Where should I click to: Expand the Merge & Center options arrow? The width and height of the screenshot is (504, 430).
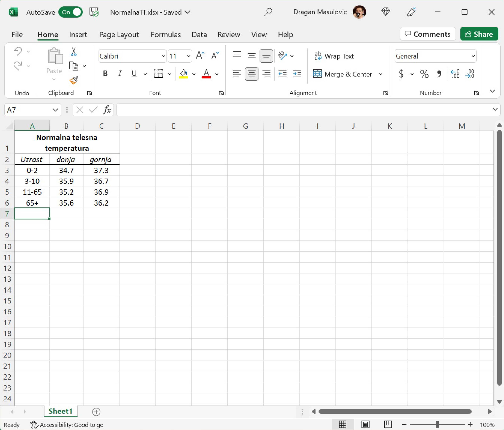(380, 74)
